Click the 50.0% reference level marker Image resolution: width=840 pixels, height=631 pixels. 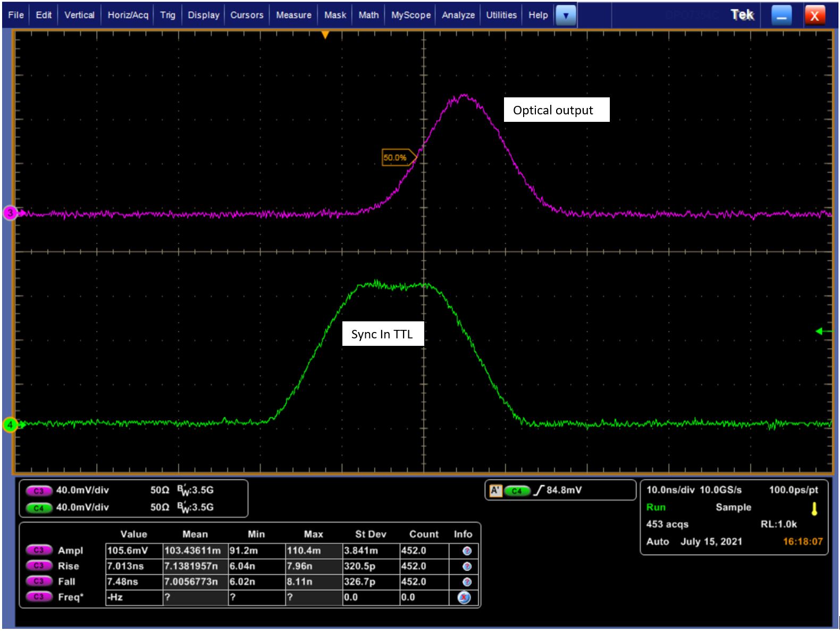coord(399,157)
